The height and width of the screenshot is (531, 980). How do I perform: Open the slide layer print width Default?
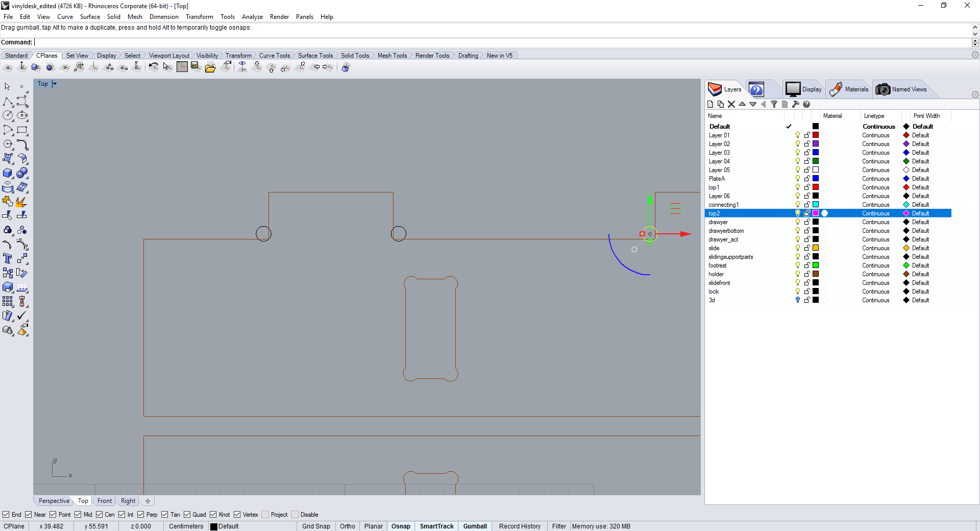click(920, 248)
